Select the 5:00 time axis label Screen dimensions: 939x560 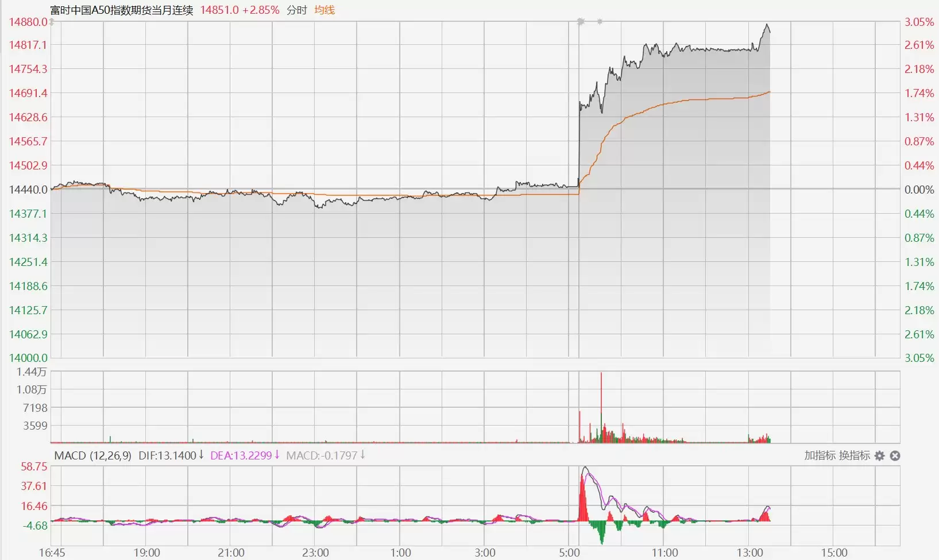click(569, 553)
